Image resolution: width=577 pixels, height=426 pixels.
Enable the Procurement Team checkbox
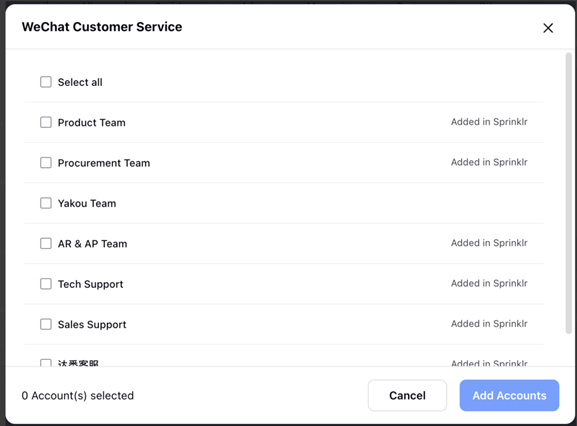coord(46,163)
